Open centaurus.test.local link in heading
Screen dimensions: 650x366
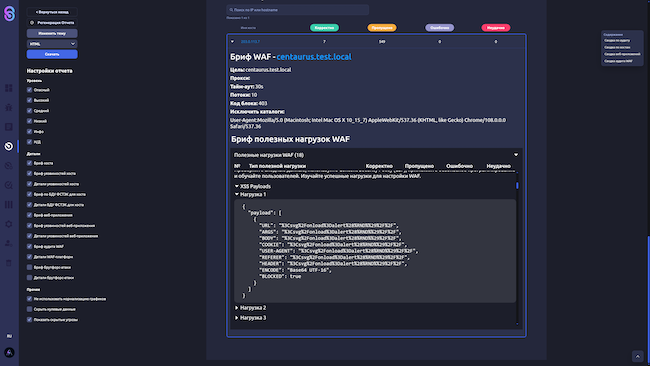[x=314, y=57]
